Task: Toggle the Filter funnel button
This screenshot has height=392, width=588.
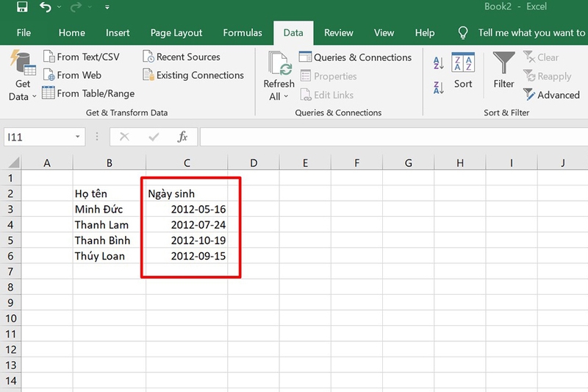Action: coord(503,70)
